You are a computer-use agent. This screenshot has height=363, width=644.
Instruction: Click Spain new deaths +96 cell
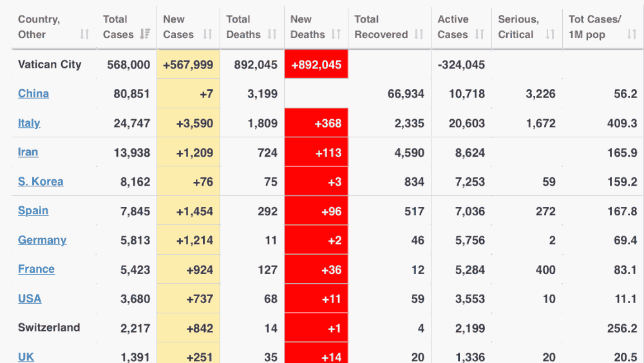[x=316, y=210]
